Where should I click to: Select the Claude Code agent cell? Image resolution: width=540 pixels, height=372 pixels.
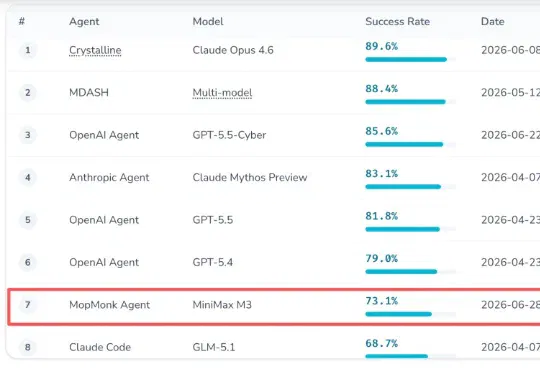point(100,347)
